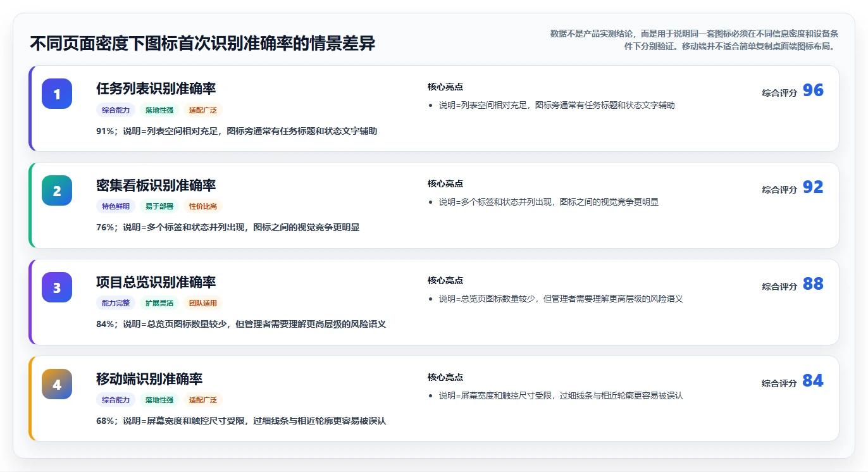Click 核心亮点 heading in the 移动端 card

click(x=445, y=377)
